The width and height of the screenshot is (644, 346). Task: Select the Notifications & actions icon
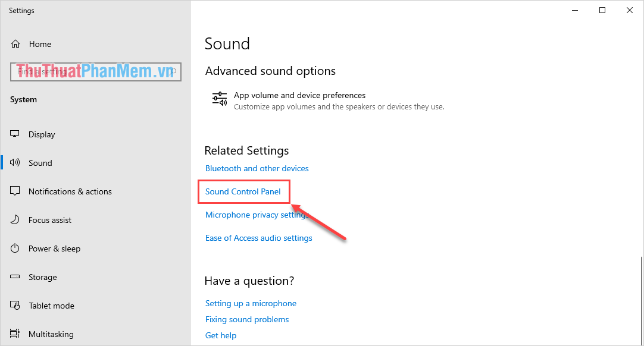point(14,191)
